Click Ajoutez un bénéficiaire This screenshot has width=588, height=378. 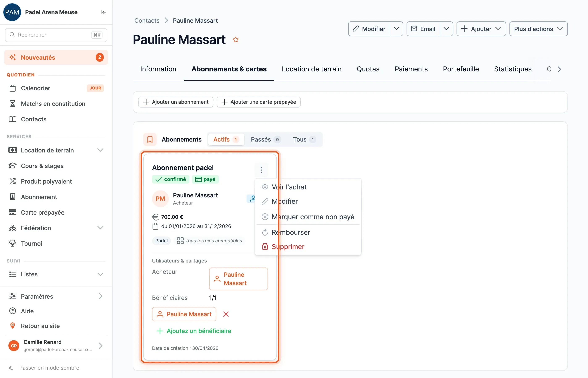pos(194,331)
